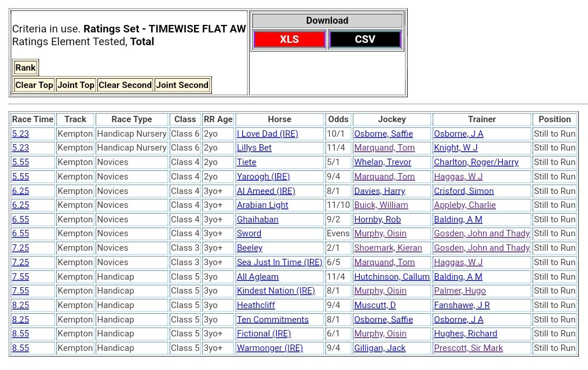Image resolution: width=588 pixels, height=370 pixels.
Task: Download ratings as CSV file
Action: click(364, 39)
